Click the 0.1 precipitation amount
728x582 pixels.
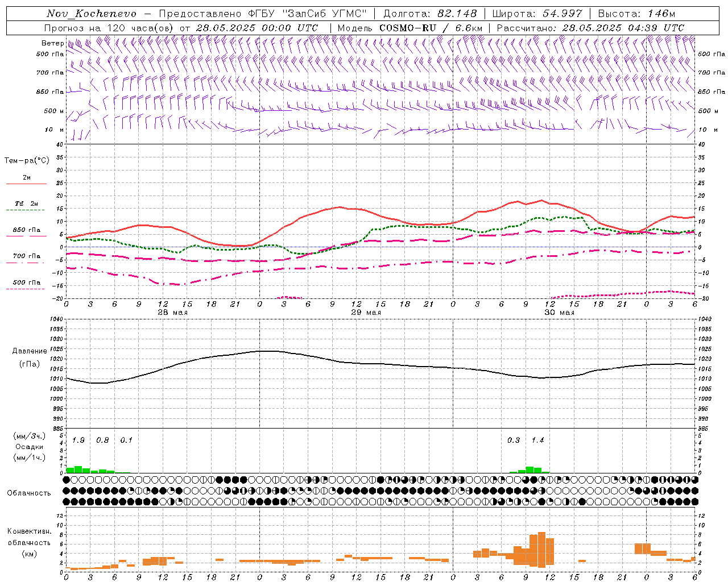click(126, 440)
